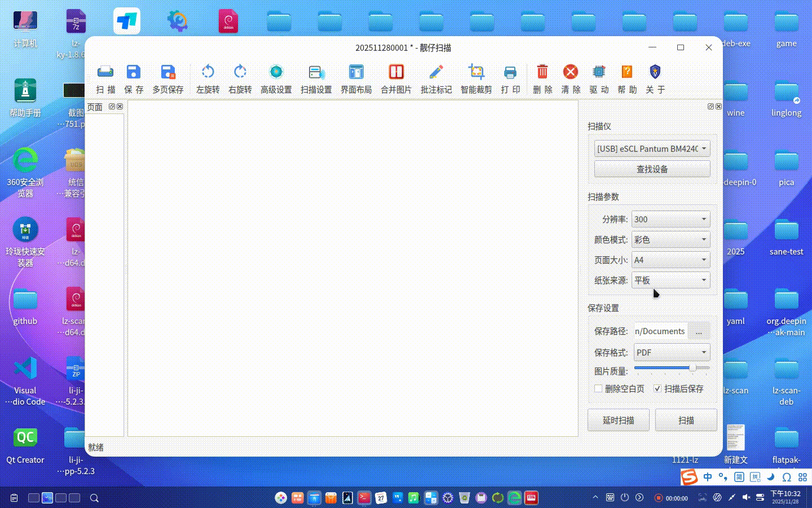Open the 帮助 help icon
The height and width of the screenshot is (508, 812).
click(x=627, y=78)
